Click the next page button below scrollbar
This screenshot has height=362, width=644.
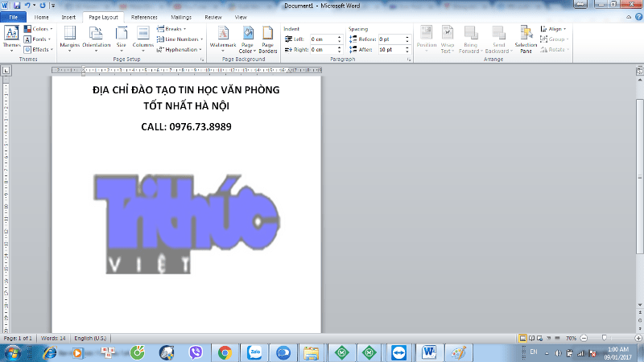coord(639,328)
